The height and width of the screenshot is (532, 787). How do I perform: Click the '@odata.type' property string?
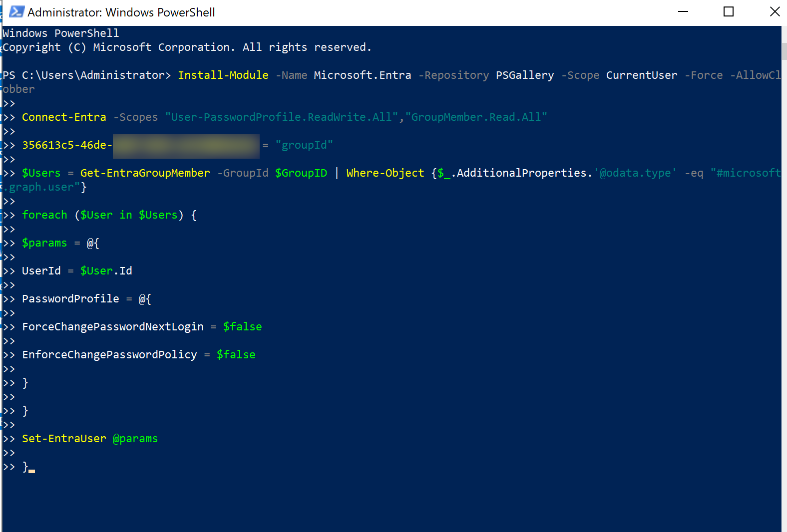[x=635, y=173]
